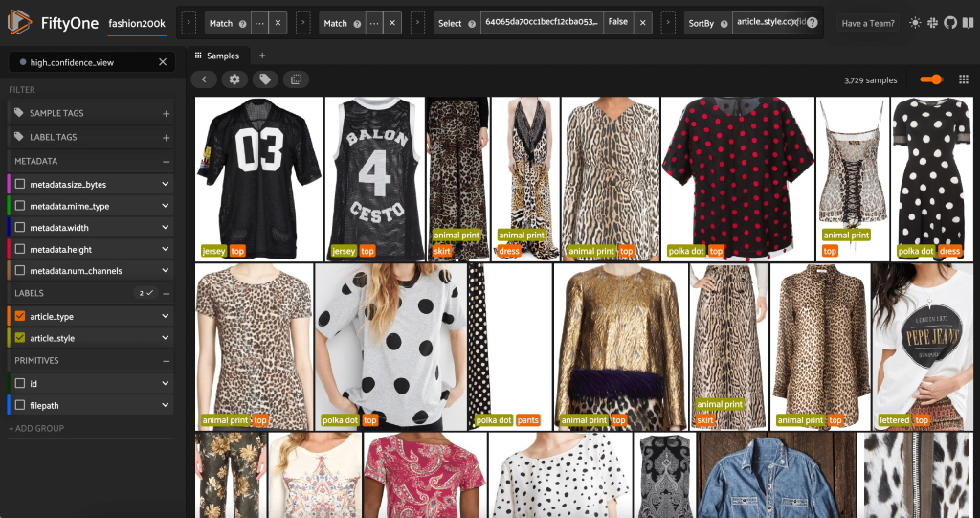980x518 pixels.
Task: Open the GitHub repository icon
Action: tap(949, 23)
